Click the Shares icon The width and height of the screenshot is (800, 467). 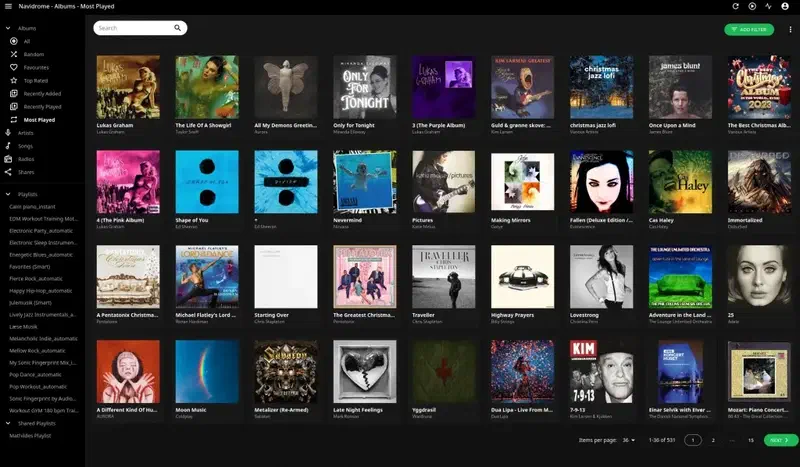[x=8, y=172]
